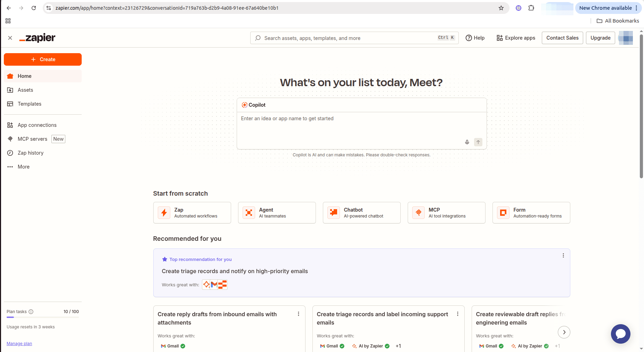Show next recommended templates with the arrow
Viewport: 644px width, 352px height.
point(564,332)
